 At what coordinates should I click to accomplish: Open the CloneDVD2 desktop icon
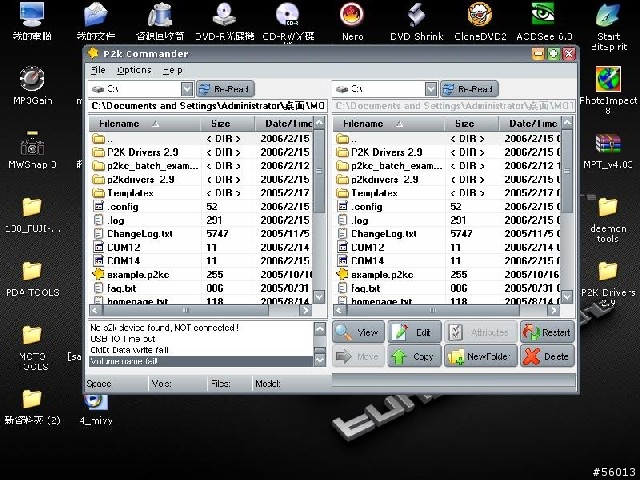tap(480, 14)
